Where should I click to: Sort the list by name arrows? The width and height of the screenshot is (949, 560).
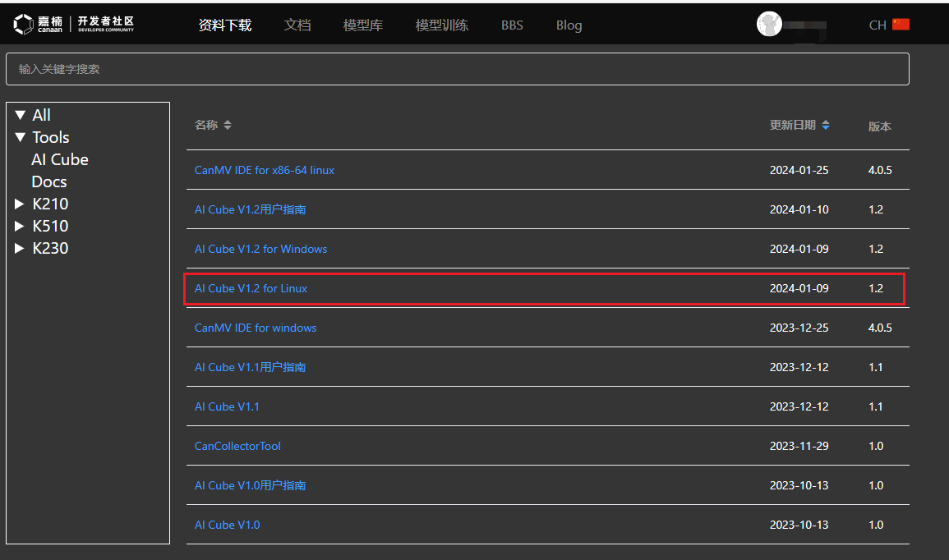(228, 125)
